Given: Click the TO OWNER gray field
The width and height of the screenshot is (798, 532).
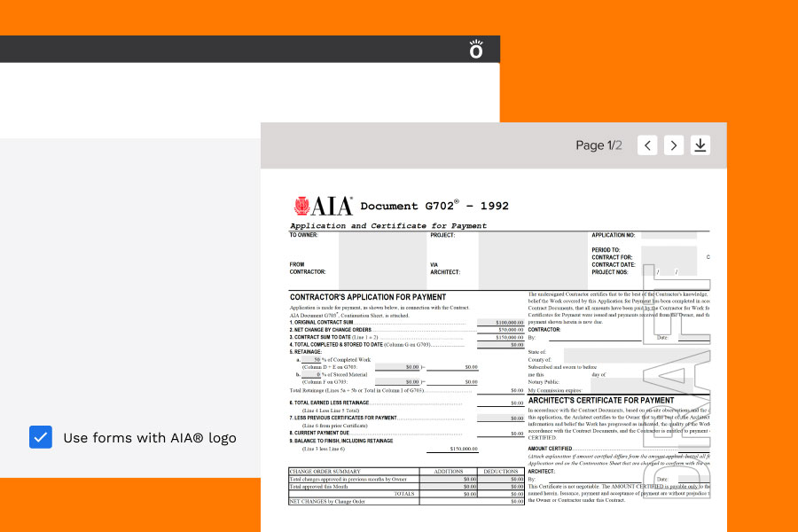Looking at the screenshot, I should pos(383,260).
